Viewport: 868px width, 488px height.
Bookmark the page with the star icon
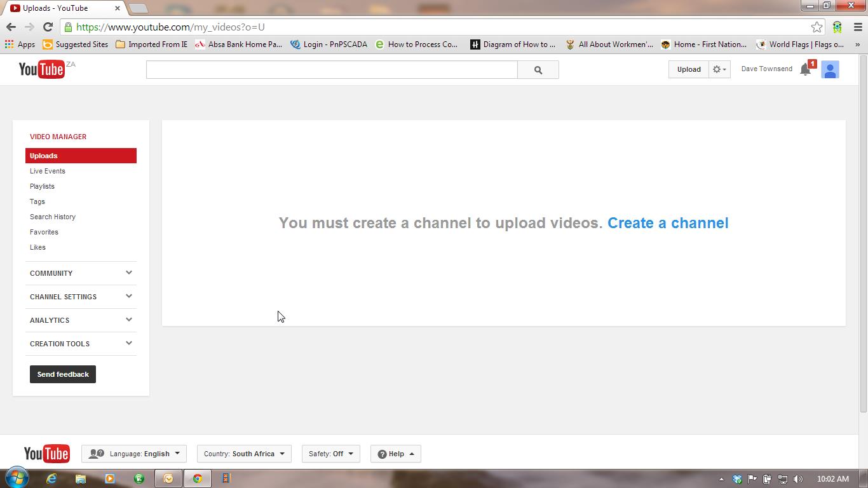pyautogui.click(x=817, y=27)
